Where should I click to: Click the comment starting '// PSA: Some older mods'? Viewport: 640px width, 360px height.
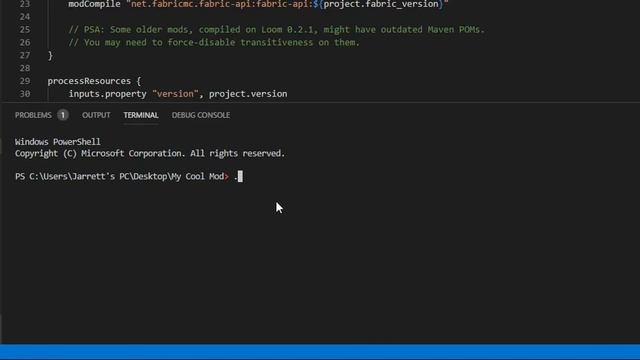tap(276, 30)
